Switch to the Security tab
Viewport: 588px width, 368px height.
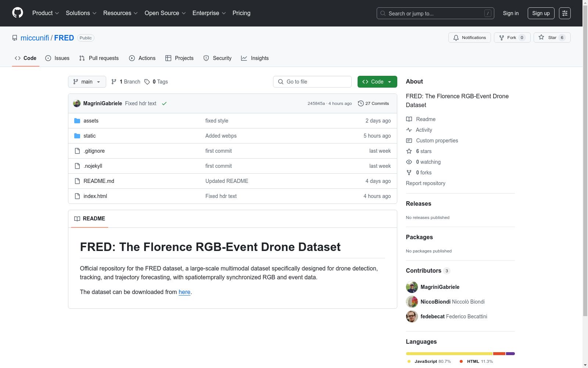tap(218, 58)
